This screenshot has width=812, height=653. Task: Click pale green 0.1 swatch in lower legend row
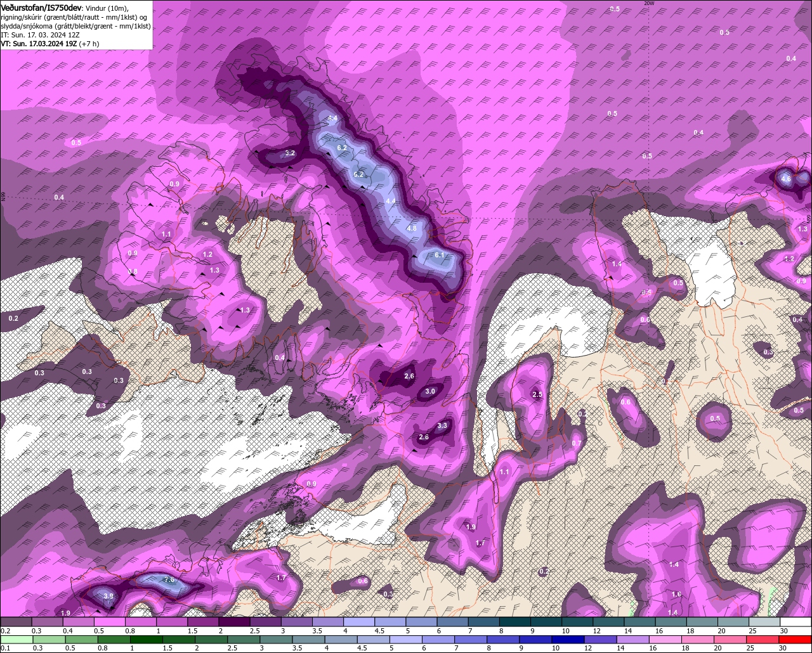click(16, 639)
